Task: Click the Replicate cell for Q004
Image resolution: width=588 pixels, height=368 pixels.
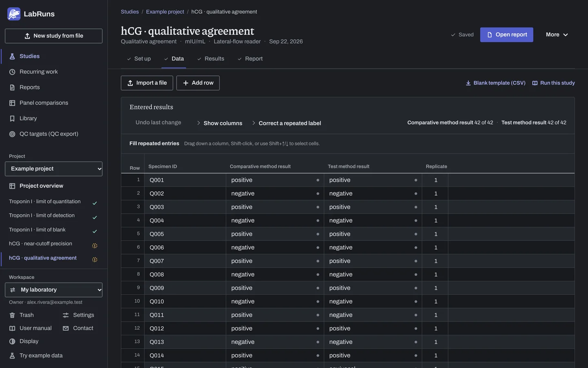Action: (435, 221)
